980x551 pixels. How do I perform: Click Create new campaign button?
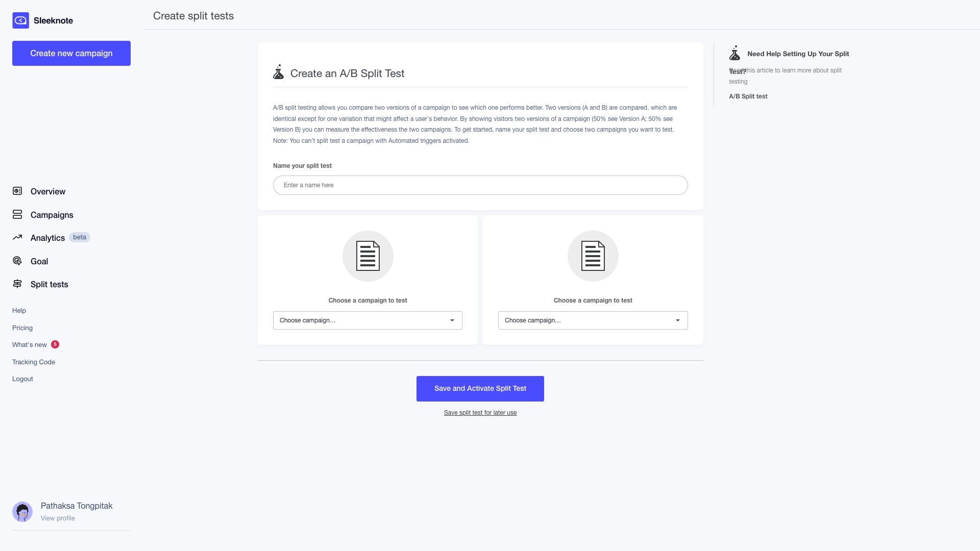(71, 53)
